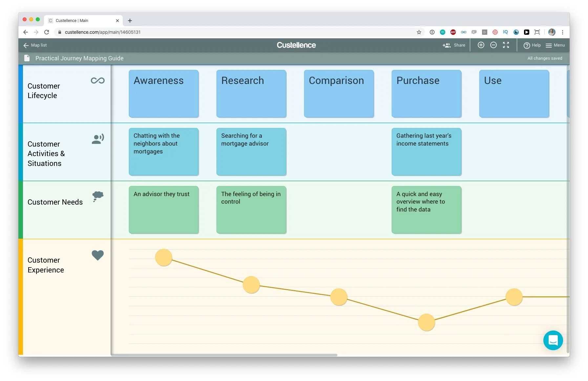Screen dimensions: 588x381
Task: Click the Awareness experience curve point
Action: [164, 257]
